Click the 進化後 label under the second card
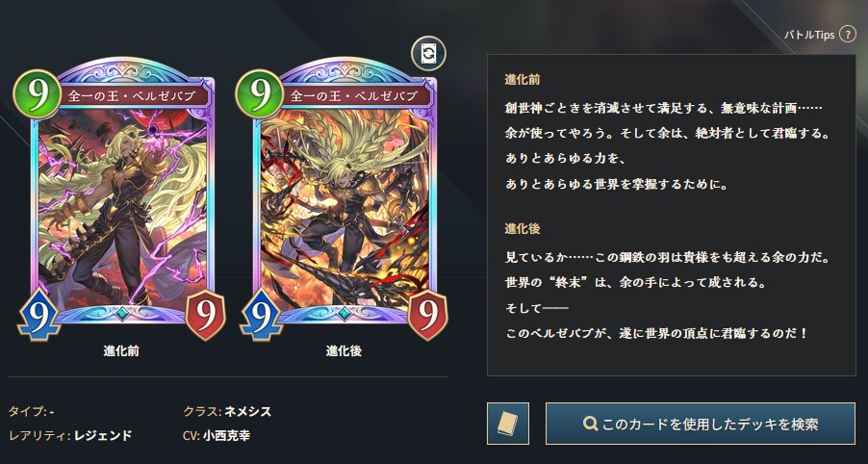The image size is (868, 464). point(344,351)
